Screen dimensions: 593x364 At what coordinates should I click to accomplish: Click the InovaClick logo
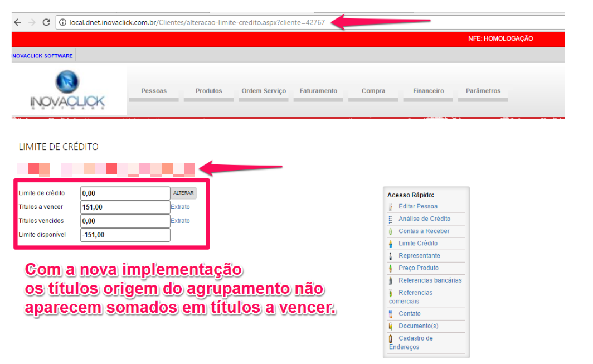(x=67, y=90)
